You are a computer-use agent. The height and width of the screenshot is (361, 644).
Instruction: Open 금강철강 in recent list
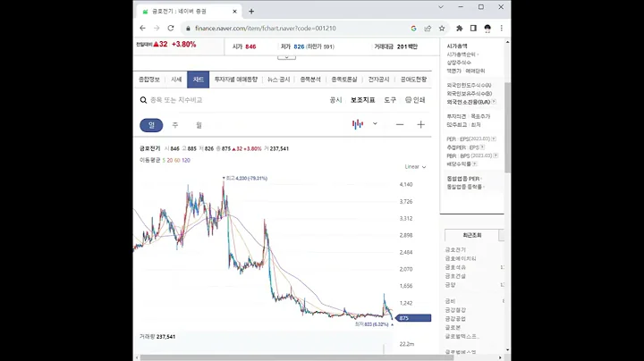[x=455, y=310]
